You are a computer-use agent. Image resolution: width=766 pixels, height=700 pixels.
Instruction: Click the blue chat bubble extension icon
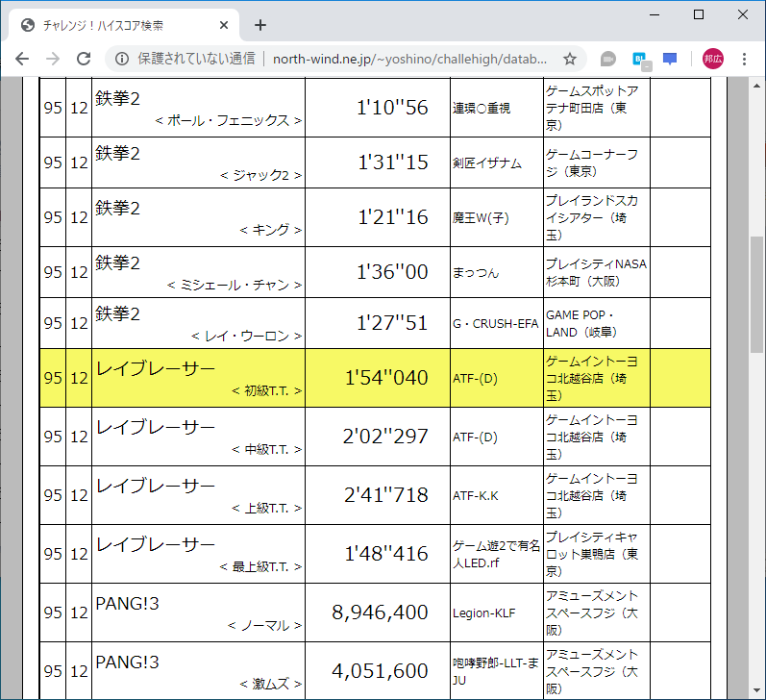[x=670, y=60]
